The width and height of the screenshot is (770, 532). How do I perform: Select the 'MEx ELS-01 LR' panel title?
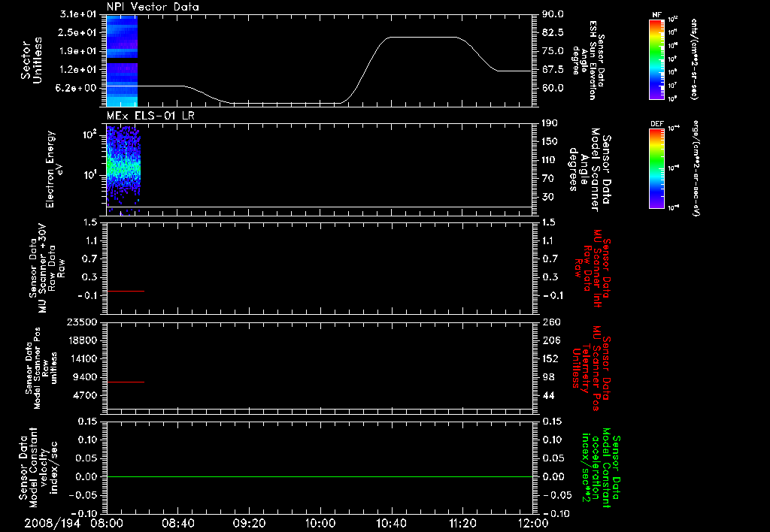coord(150,116)
